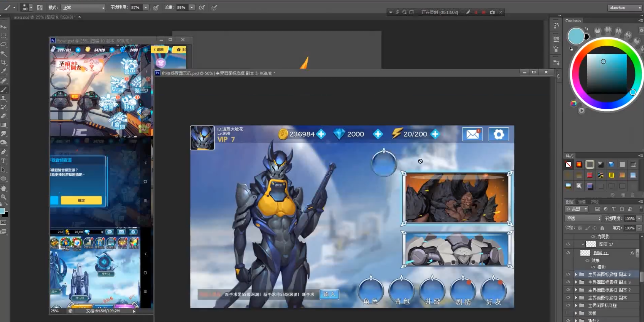The width and height of the screenshot is (644, 322).
Task: Enable airbrush mode icon
Action: pos(202,7)
